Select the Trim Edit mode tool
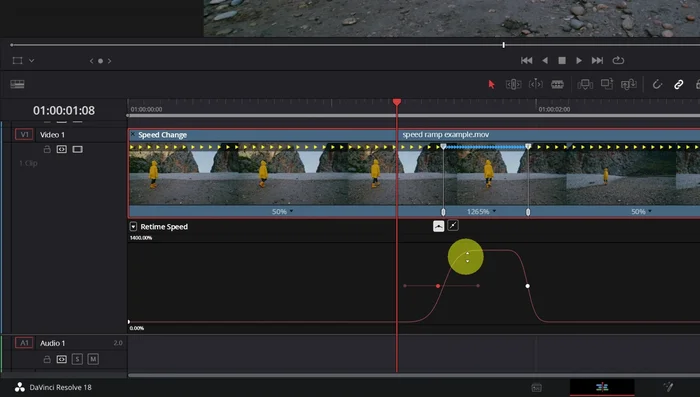Viewport: 700px width, 397px height. click(x=513, y=84)
